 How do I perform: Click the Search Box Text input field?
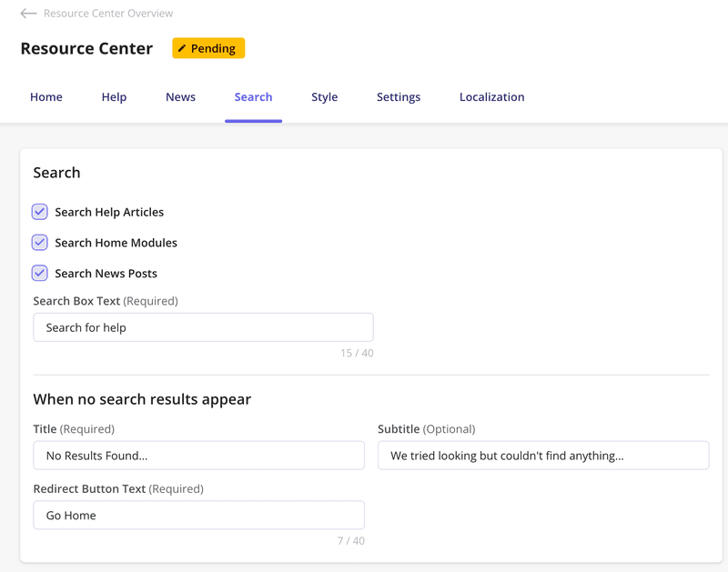pyautogui.click(x=203, y=326)
